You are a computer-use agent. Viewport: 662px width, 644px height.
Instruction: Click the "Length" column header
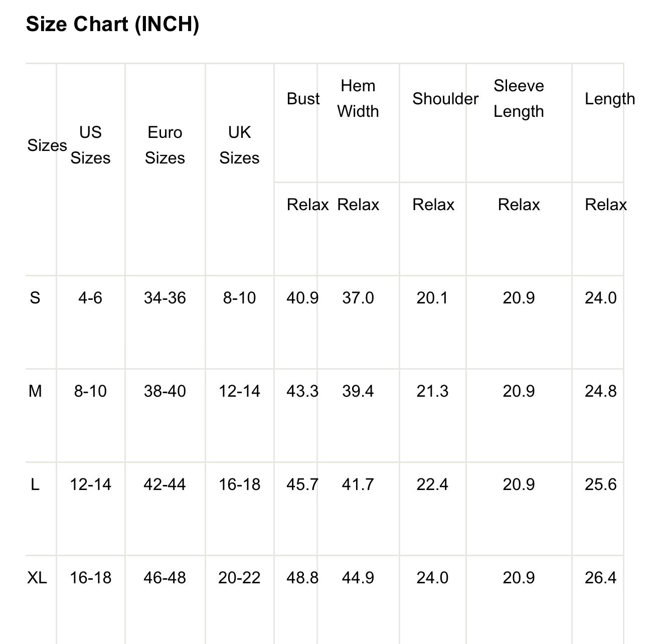pos(609,99)
